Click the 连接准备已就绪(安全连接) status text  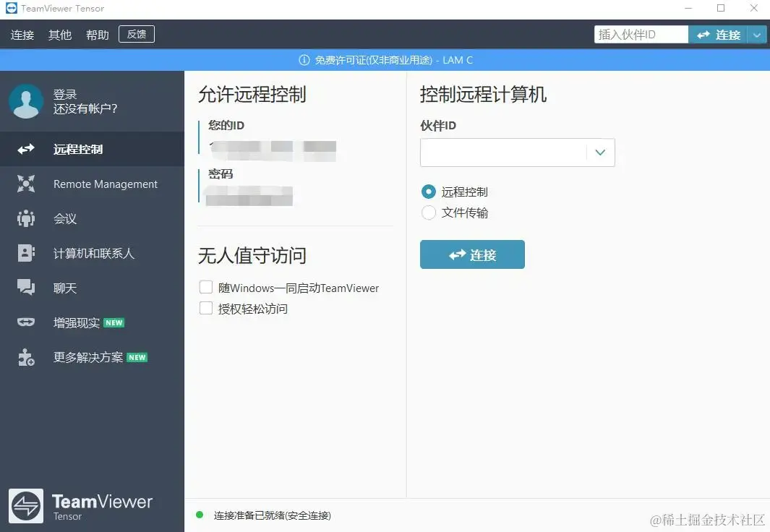click(x=272, y=515)
